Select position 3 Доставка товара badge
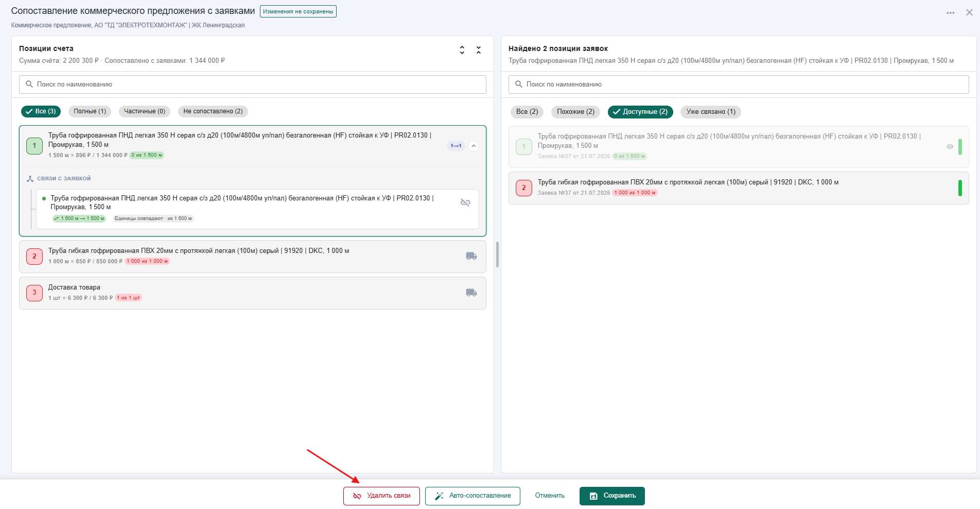The height and width of the screenshot is (509, 980). tap(34, 293)
